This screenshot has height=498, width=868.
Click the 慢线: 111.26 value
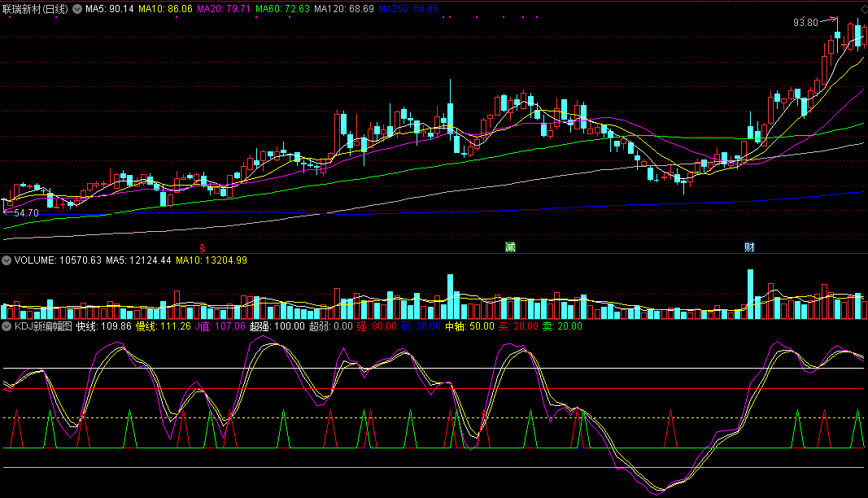[164, 326]
